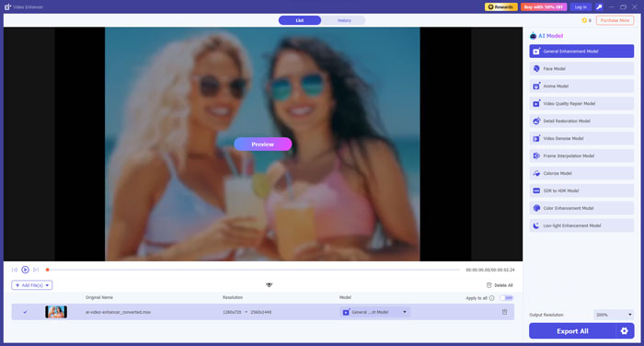Choose the Video Denoise Model
This screenshot has height=346, width=644.
(581, 138)
